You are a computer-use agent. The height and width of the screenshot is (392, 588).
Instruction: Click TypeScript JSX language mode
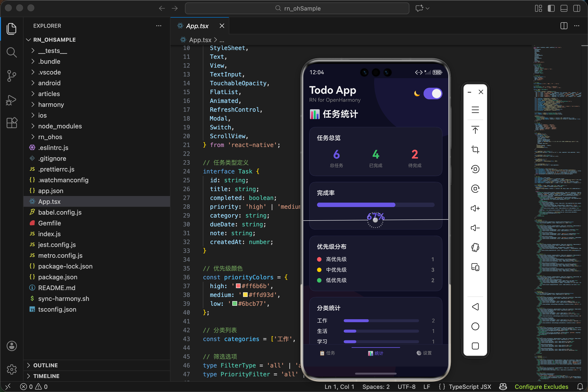469,387
